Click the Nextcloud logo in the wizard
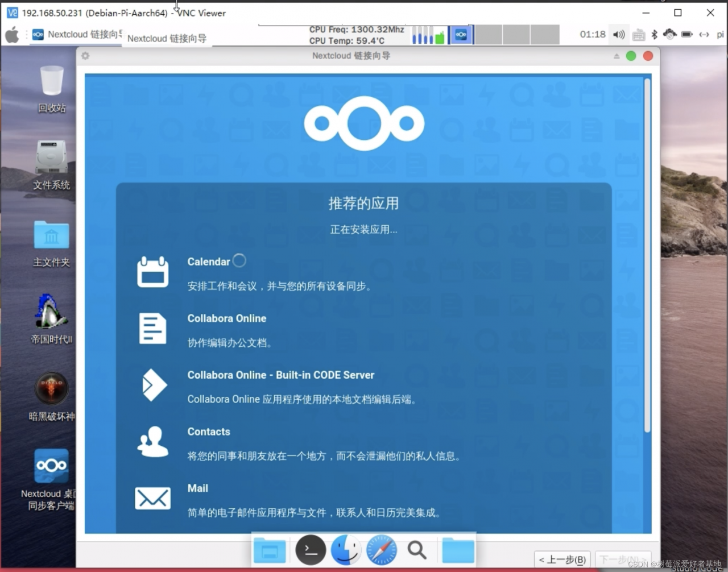The height and width of the screenshot is (572, 728). (x=364, y=123)
